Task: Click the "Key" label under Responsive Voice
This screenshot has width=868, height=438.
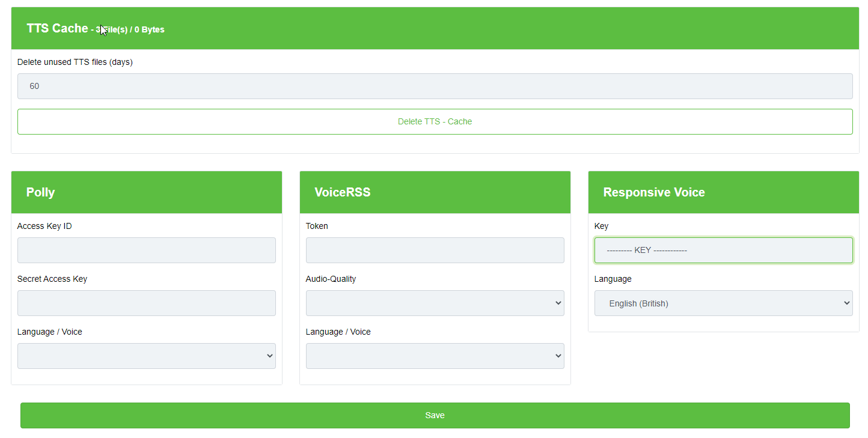Action: click(x=601, y=226)
